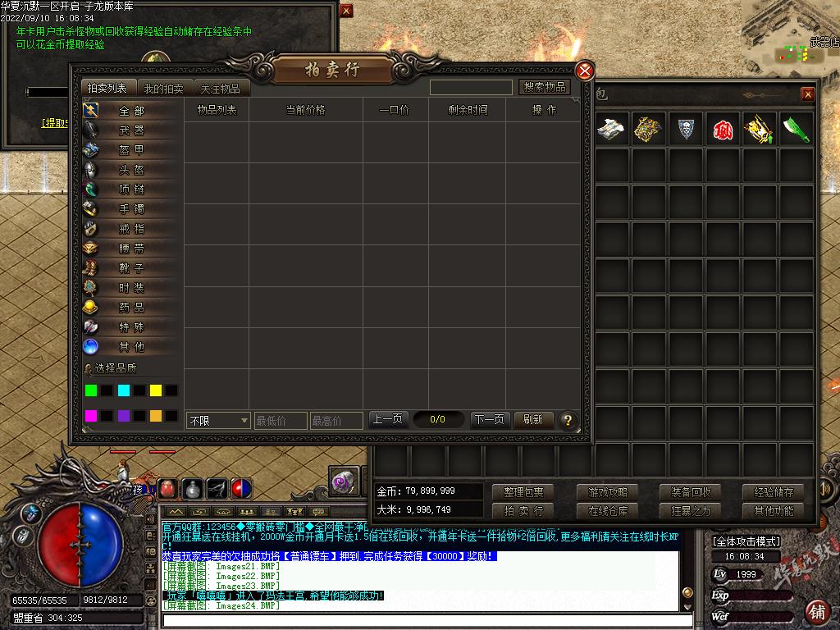Open the auction house help question mark

coord(568,420)
